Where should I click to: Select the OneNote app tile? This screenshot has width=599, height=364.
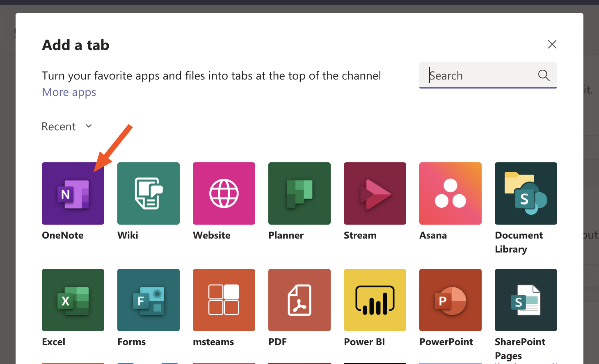[x=73, y=193]
